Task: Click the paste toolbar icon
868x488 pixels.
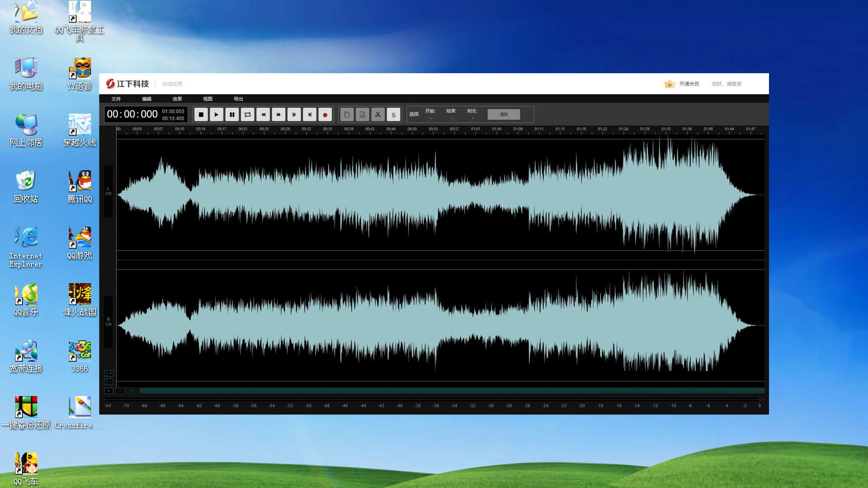Action: coord(363,115)
